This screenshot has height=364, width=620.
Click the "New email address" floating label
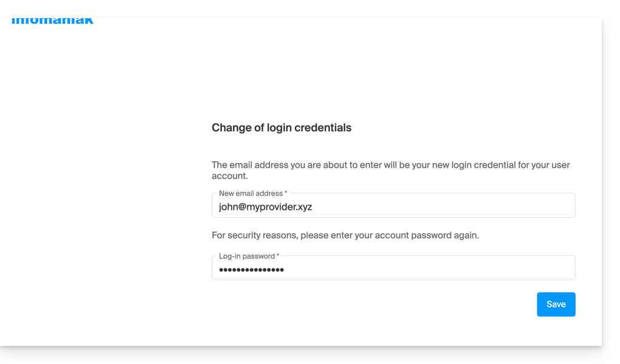[x=251, y=194]
